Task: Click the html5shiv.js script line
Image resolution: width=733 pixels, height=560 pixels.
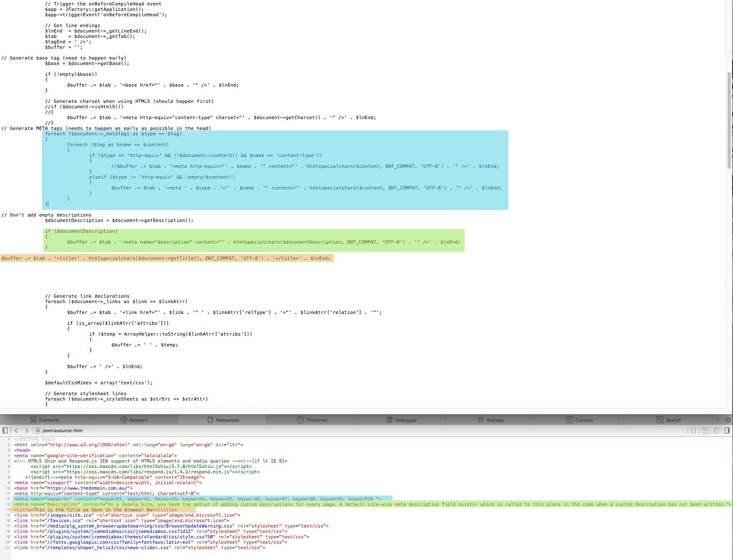Action: tap(141, 466)
